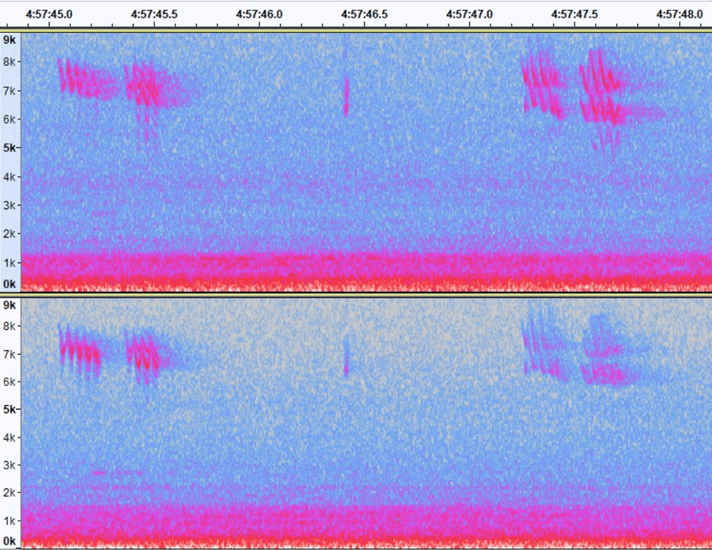Click the 9k label on upper channel scale

point(9,40)
